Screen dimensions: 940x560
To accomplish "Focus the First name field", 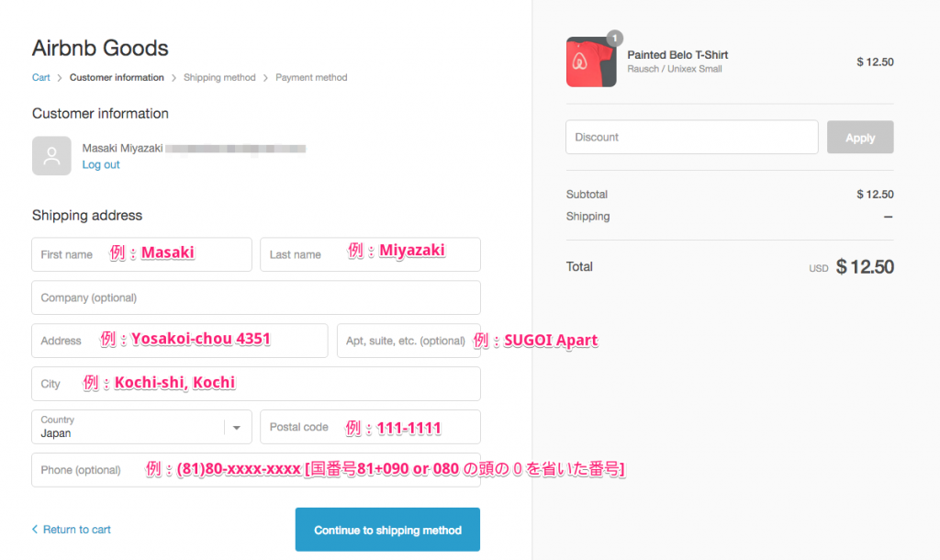I will (x=141, y=254).
